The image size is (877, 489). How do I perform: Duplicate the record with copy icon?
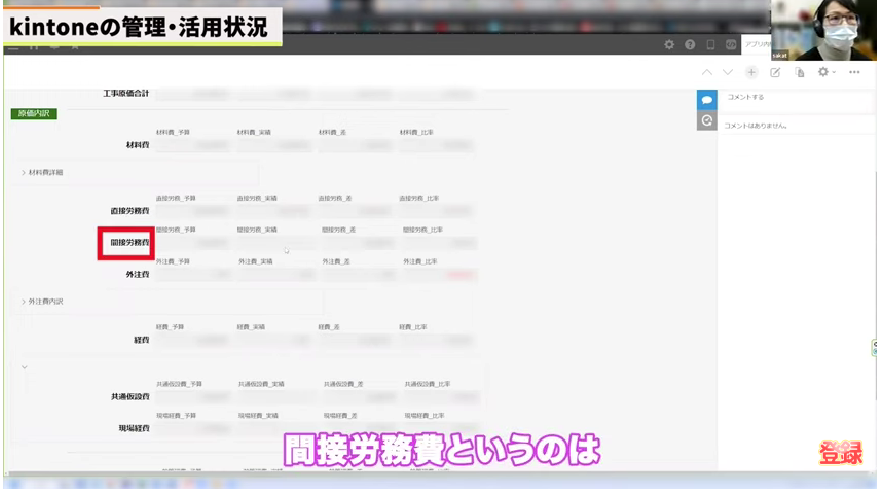click(800, 72)
